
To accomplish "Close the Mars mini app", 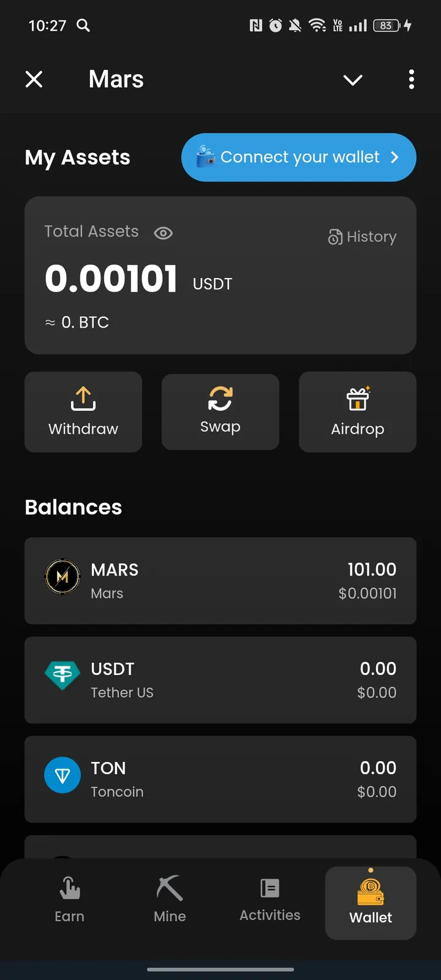I will click(x=34, y=80).
